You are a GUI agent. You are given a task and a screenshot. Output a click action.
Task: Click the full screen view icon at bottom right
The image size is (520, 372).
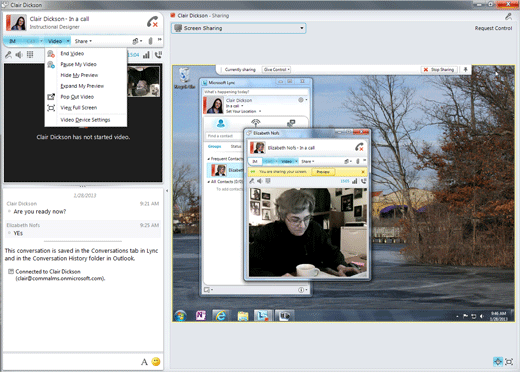click(x=509, y=361)
